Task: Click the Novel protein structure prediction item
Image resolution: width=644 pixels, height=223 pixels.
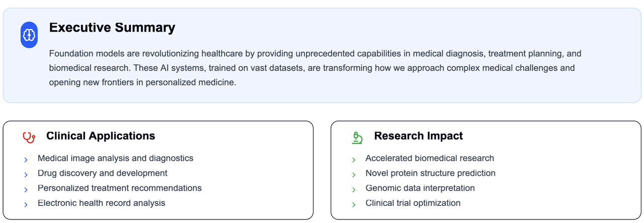Action: (x=430, y=173)
